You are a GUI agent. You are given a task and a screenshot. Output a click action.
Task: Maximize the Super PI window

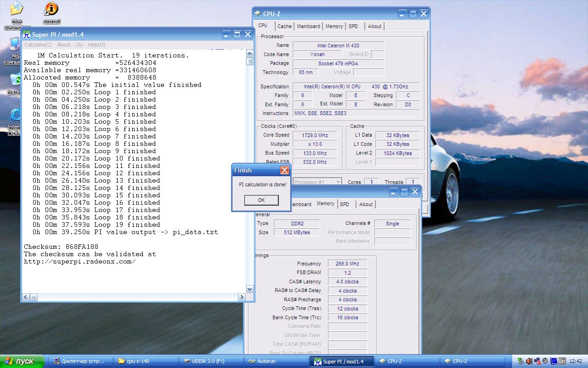[237, 34]
